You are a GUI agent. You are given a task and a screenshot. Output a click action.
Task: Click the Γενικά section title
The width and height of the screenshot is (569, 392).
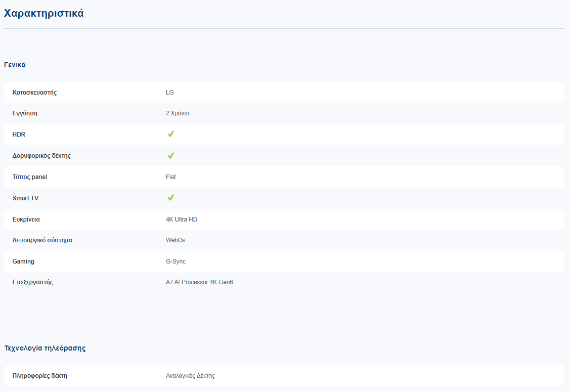click(15, 65)
